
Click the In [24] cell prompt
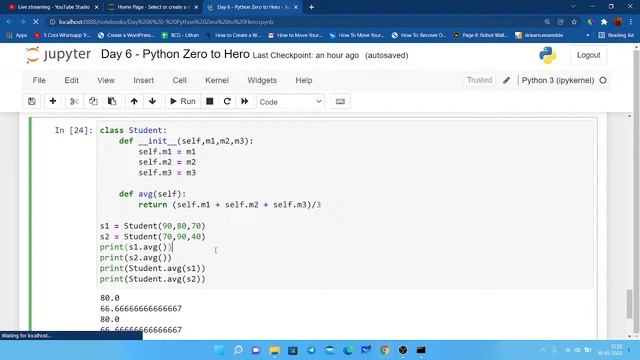pos(74,130)
